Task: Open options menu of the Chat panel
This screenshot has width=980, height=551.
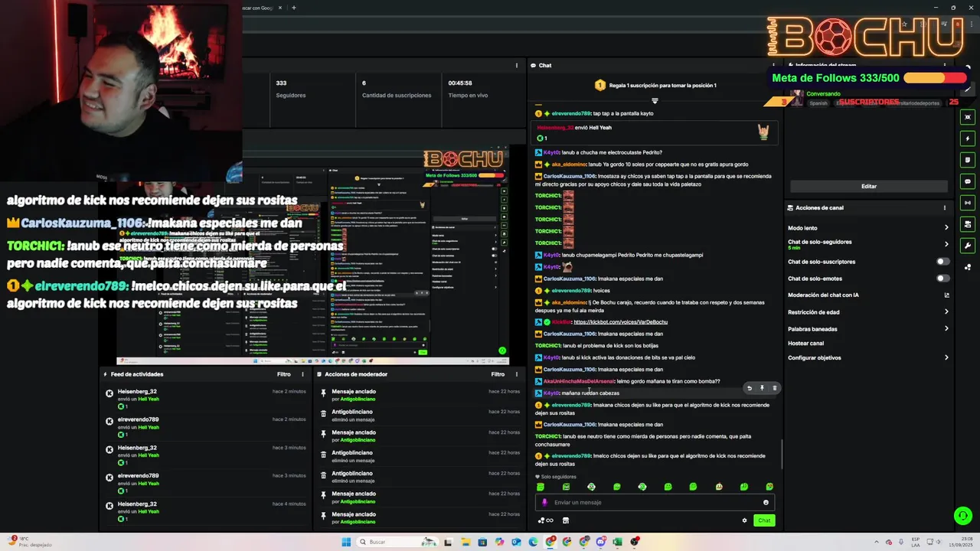Action: click(773, 65)
